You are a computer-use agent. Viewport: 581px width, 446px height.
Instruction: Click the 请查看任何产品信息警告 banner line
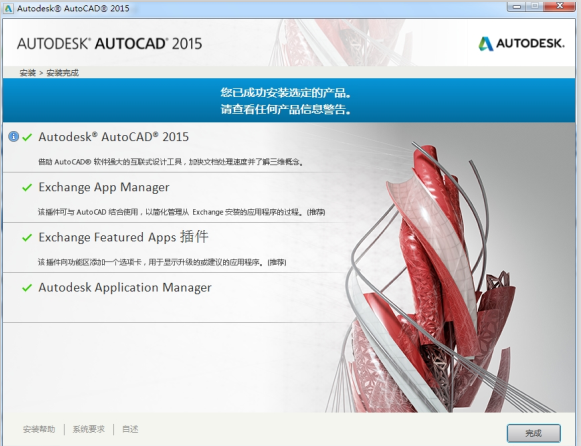tap(286, 109)
